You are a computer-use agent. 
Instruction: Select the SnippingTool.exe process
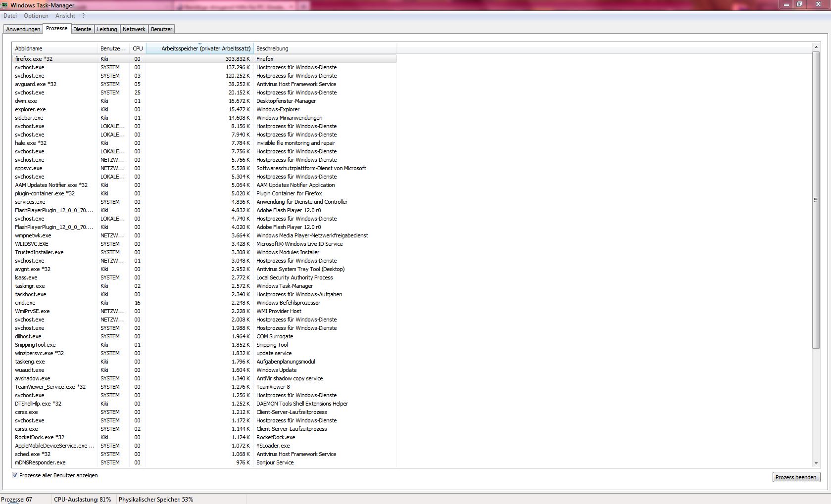(204, 345)
